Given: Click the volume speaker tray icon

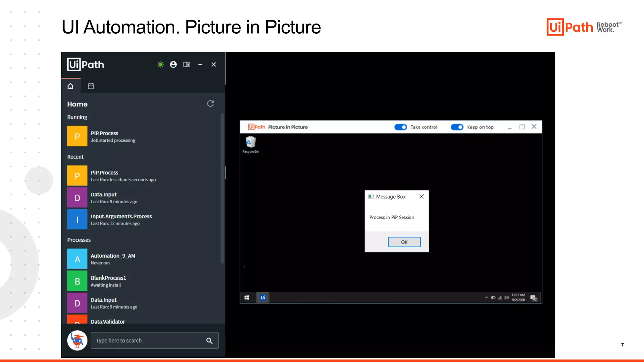Looking at the screenshot, I should click(x=506, y=298).
